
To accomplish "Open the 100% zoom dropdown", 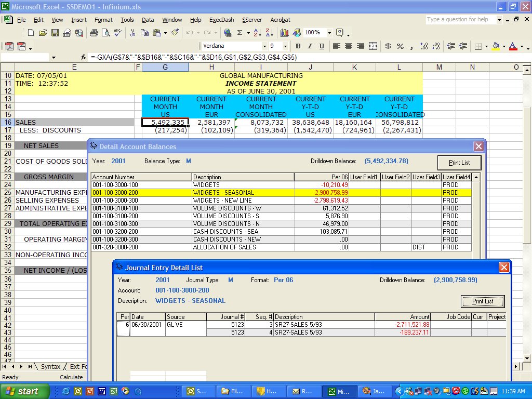I will [x=329, y=33].
